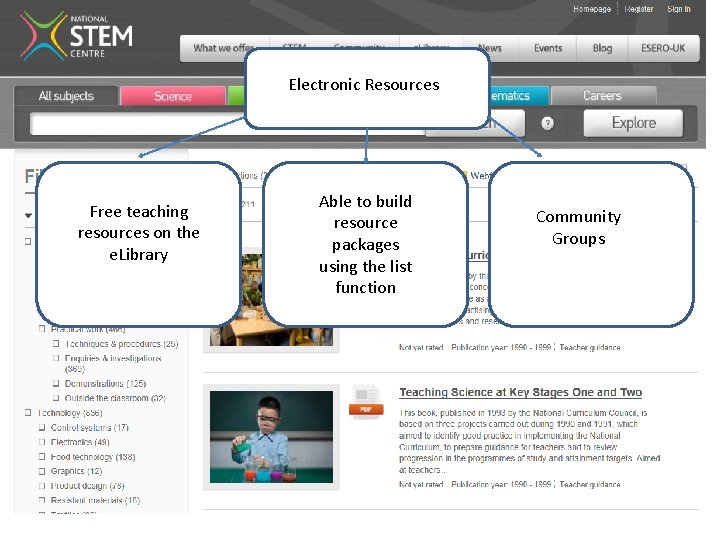Image resolution: width=720 pixels, height=540 pixels.
Task: Tick the Enquiries & investigations checkbox
Action: coord(56,358)
